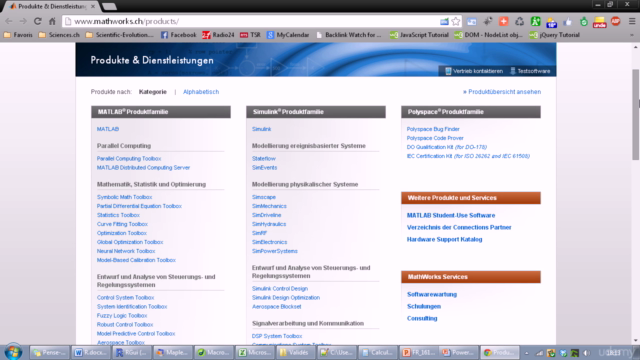The height and width of the screenshot is (360, 640).
Task: Click the green timer extension icon
Action: (x=584, y=21)
